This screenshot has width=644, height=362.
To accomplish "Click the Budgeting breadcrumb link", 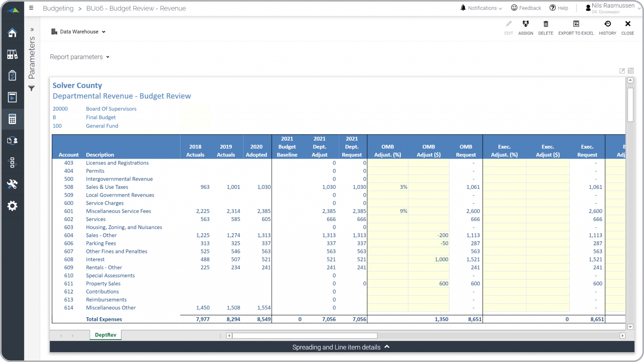I will 58,8.
